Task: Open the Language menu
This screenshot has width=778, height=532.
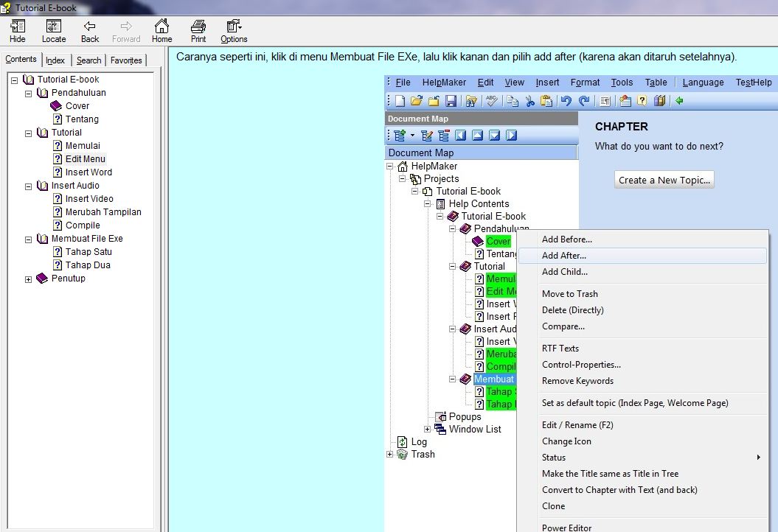Action: click(x=703, y=83)
